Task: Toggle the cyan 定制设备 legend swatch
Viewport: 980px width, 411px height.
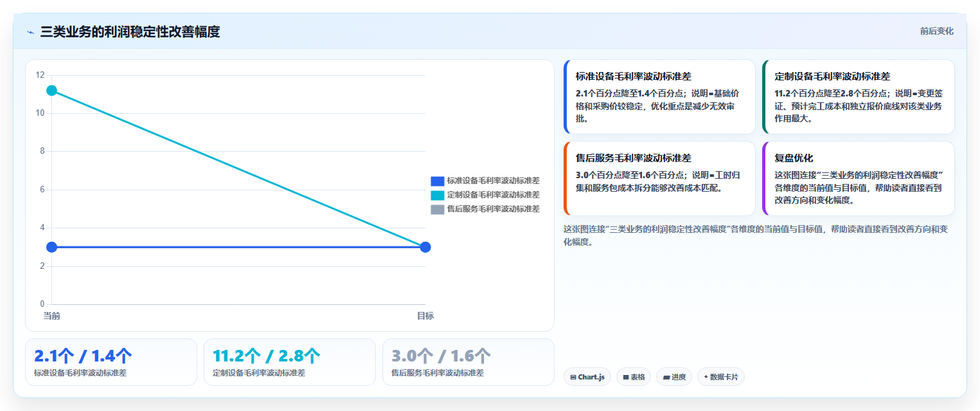Action: pos(437,195)
